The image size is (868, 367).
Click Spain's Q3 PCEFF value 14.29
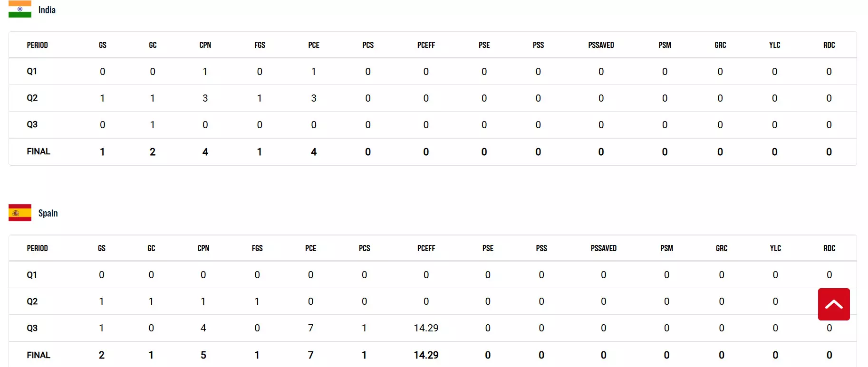tap(426, 328)
